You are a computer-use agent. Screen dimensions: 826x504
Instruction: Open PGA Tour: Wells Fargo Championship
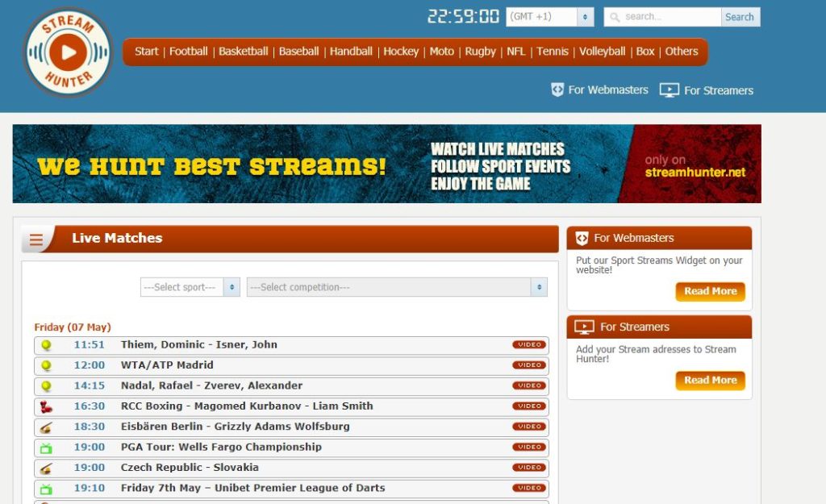221,447
